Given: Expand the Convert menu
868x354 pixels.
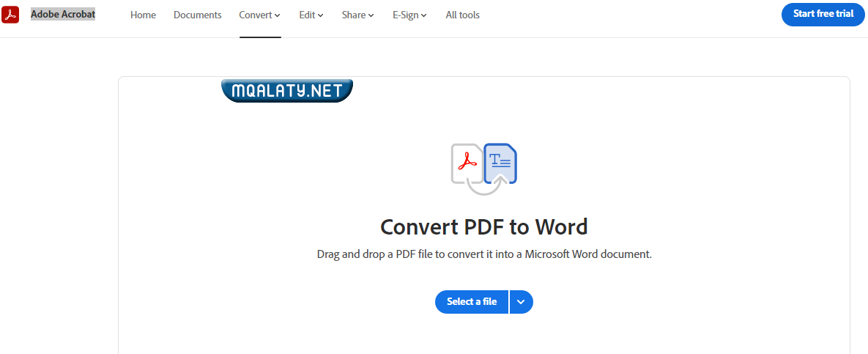Looking at the screenshot, I should tap(259, 15).
